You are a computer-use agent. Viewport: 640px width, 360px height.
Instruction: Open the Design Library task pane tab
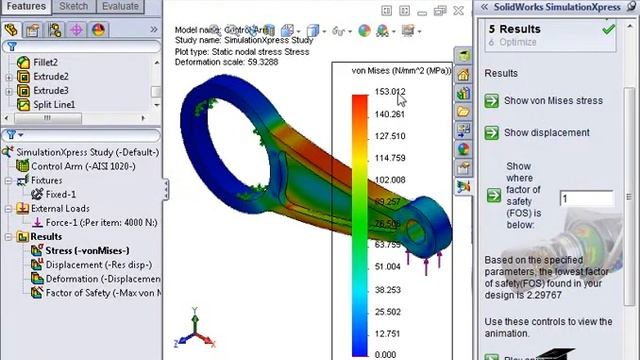point(463,93)
